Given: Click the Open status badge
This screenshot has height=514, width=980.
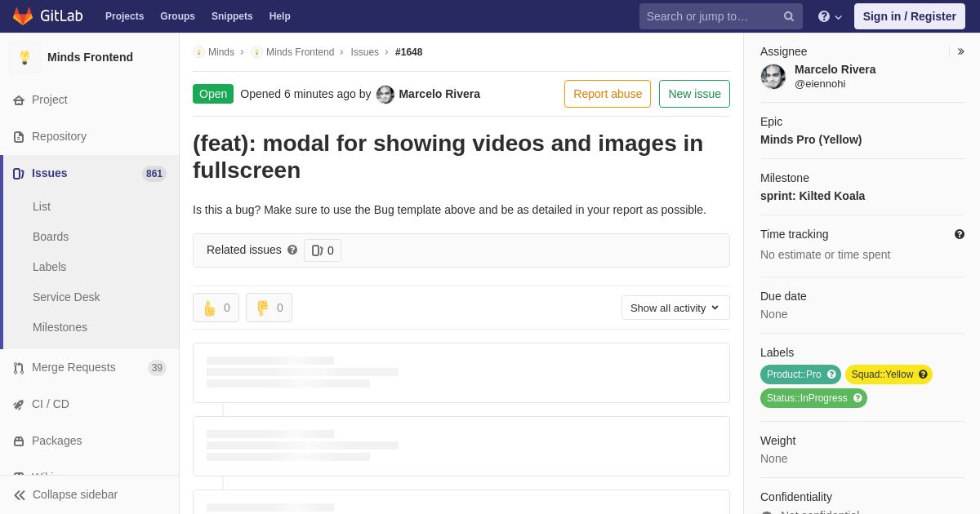Looking at the screenshot, I should coord(213,94).
